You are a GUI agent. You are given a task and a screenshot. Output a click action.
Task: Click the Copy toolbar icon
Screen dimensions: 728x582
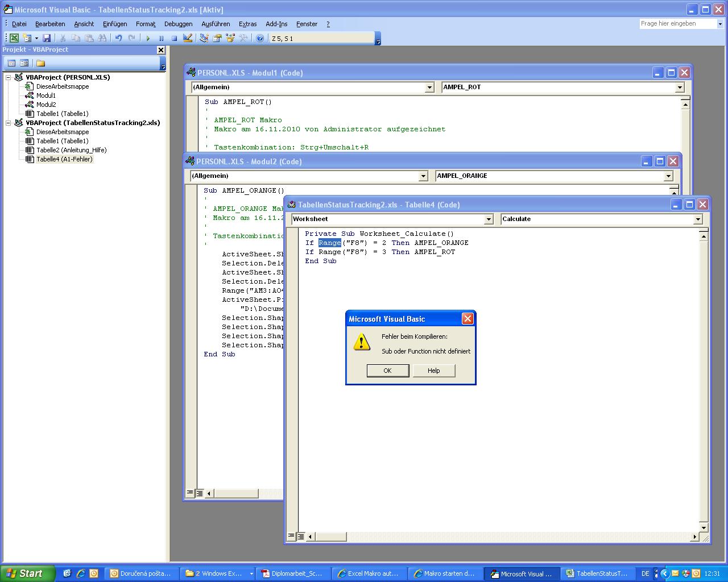(x=76, y=38)
